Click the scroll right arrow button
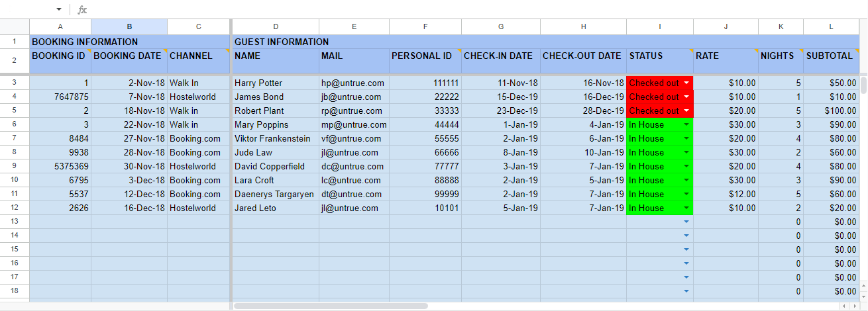The height and width of the screenshot is (311, 868). (857, 306)
